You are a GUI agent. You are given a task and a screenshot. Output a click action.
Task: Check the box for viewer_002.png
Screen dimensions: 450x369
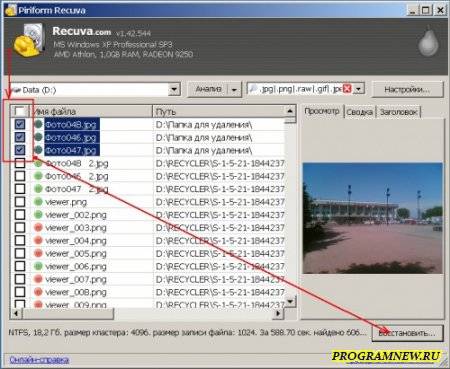click(x=20, y=215)
